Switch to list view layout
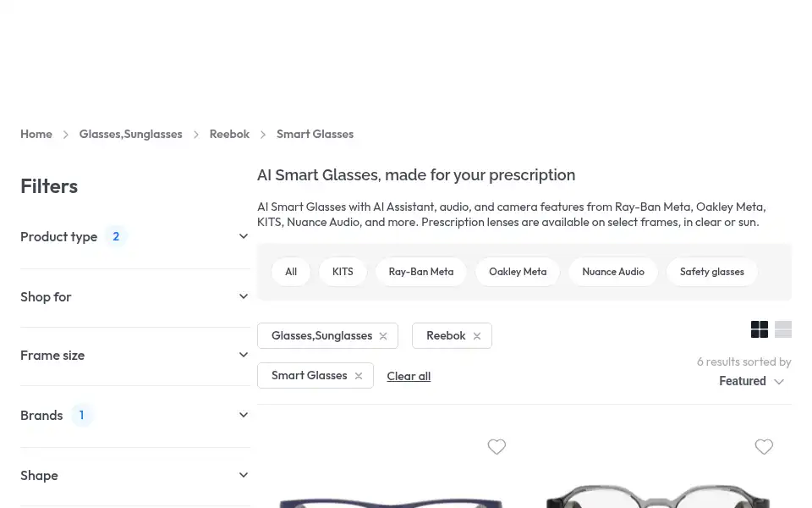 point(783,329)
